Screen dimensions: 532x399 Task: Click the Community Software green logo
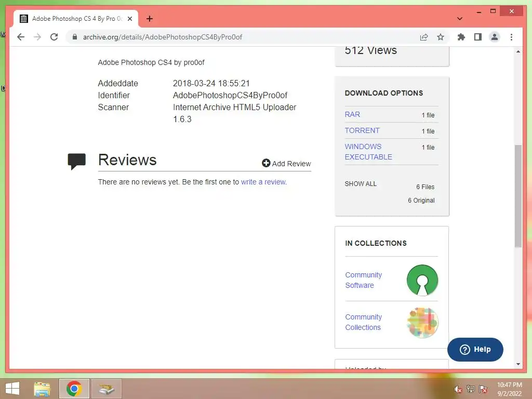click(x=422, y=280)
